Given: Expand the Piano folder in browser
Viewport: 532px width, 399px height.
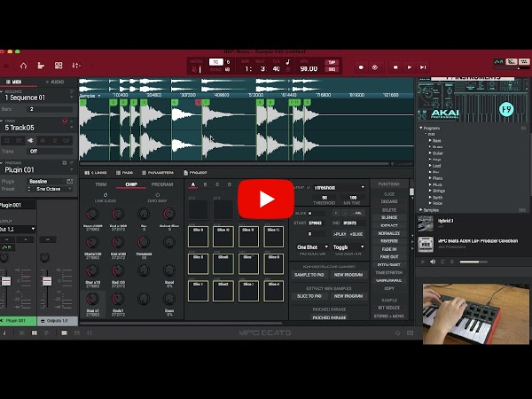Looking at the screenshot, I should [430, 178].
